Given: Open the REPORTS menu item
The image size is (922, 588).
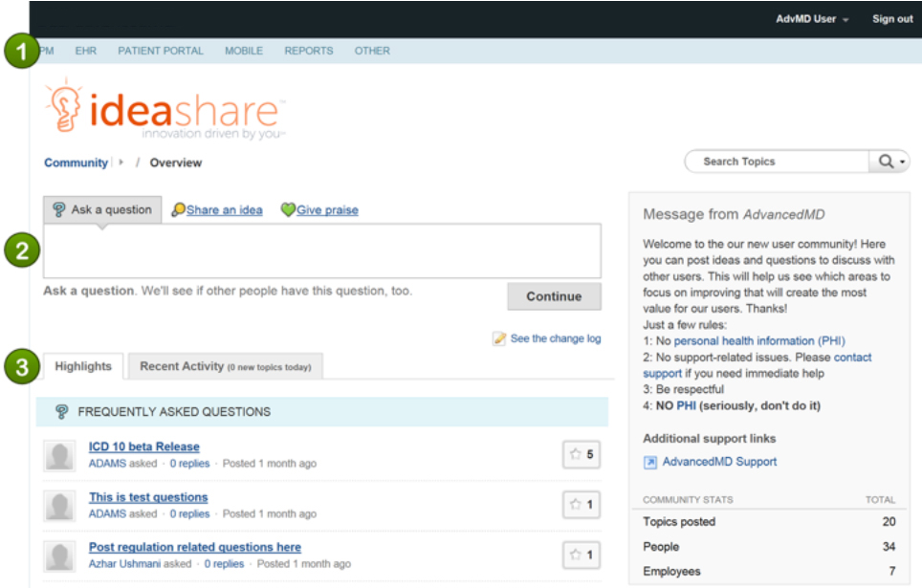Looking at the screenshot, I should (x=309, y=51).
